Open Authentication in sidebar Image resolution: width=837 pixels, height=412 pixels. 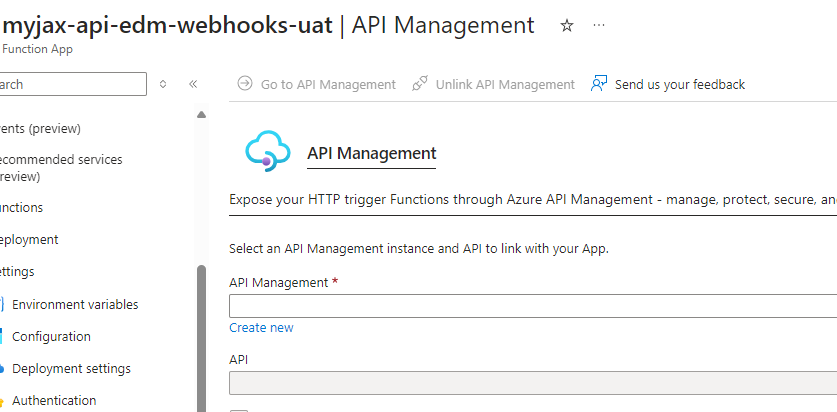point(54,400)
